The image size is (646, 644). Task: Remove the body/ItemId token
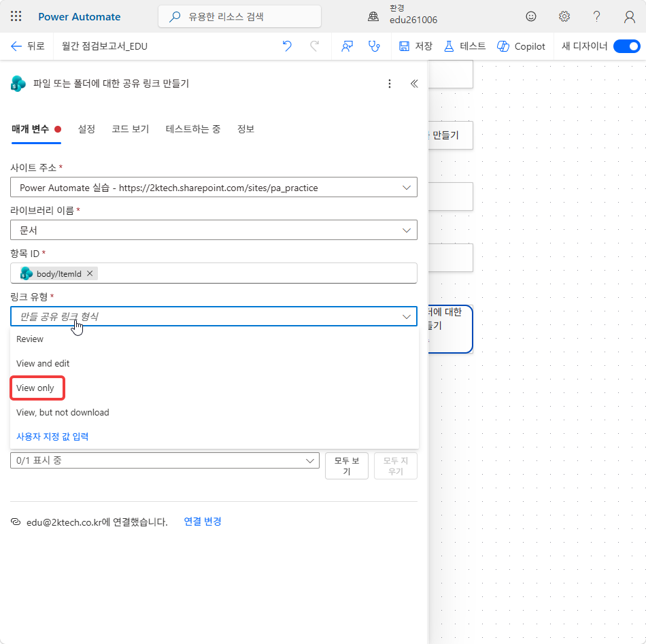[x=90, y=273]
